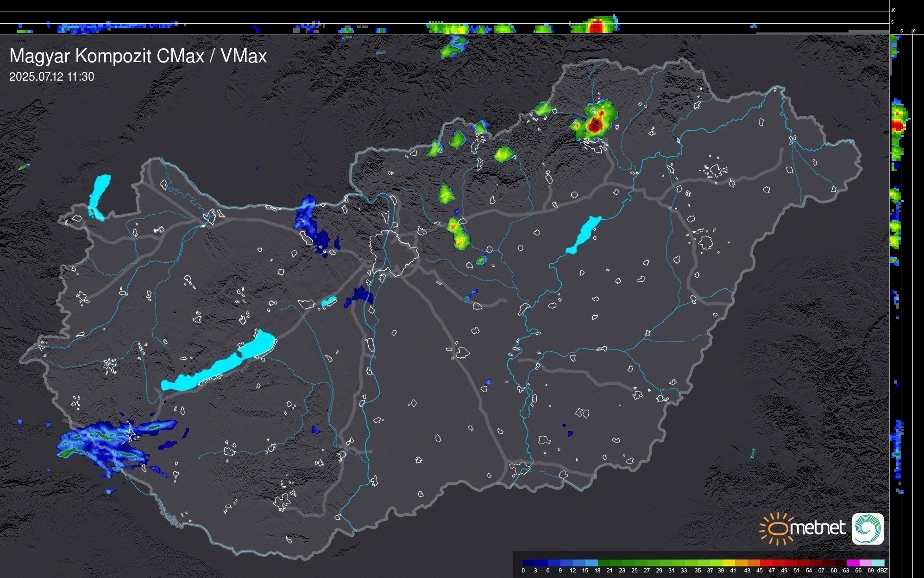Click the Magyar Kompozit CMax / VMax title
The image size is (924, 578).
(138, 56)
